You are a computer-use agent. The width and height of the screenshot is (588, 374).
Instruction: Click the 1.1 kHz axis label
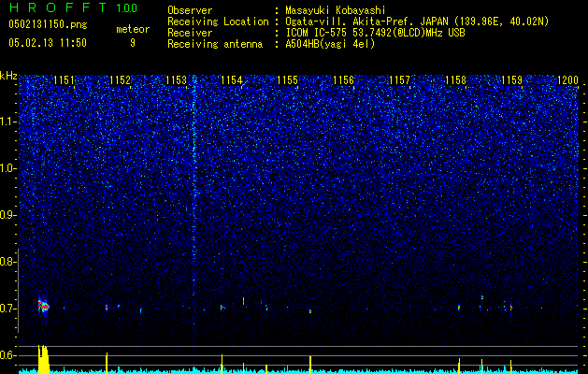[x=7, y=122]
